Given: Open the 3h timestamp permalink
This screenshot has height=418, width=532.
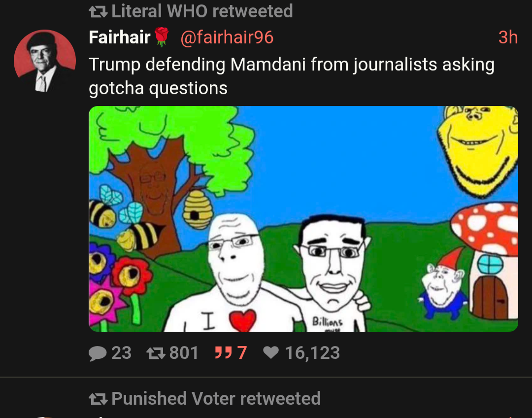Looking at the screenshot, I should point(508,37).
